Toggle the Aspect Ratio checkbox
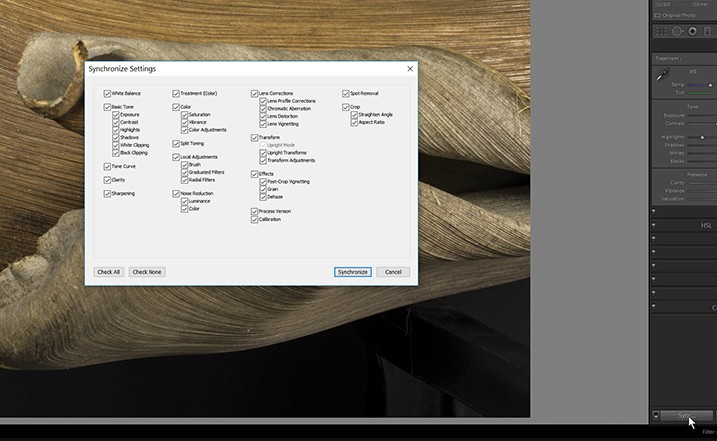The height and width of the screenshot is (441, 717). 354,122
